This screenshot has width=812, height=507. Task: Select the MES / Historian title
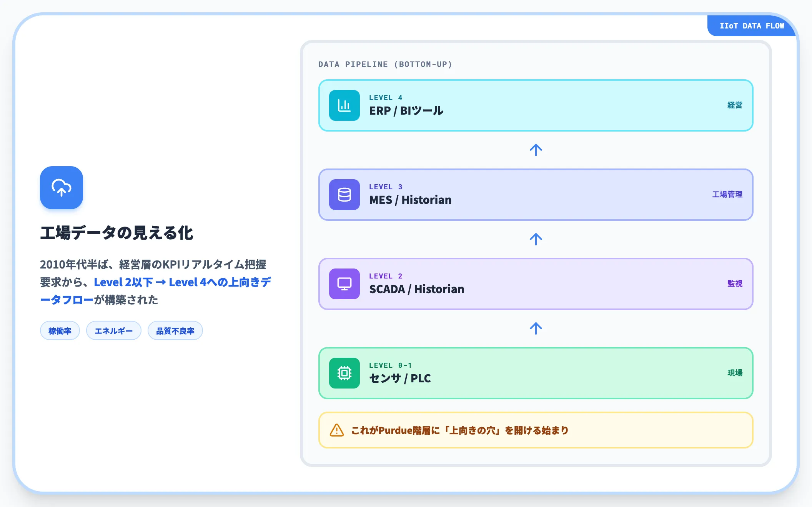tap(410, 200)
